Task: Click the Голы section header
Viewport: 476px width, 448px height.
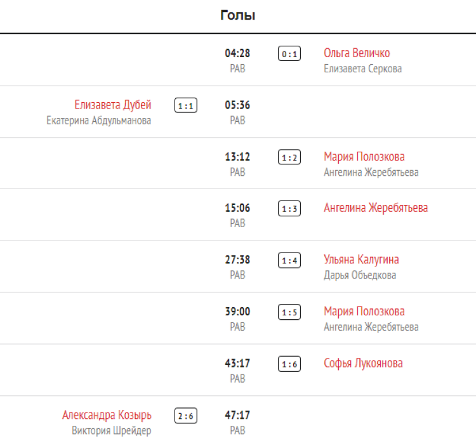Action: 238,16
